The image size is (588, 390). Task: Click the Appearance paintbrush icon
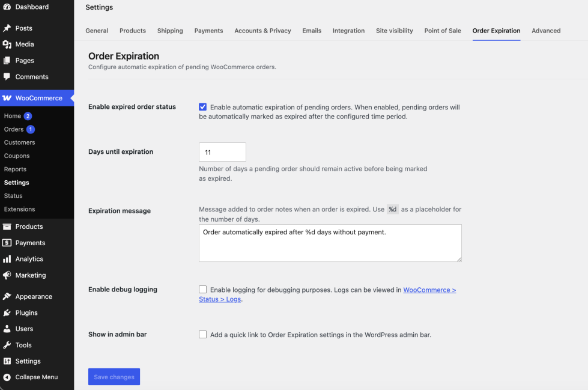tap(7, 296)
